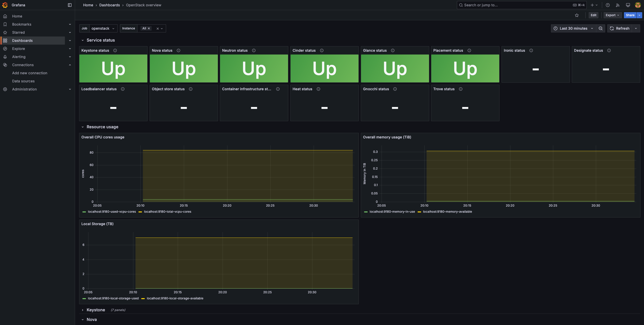The width and height of the screenshot is (644, 325).
Task: Select Dashboards in the breadcrumb
Action: click(x=110, y=5)
